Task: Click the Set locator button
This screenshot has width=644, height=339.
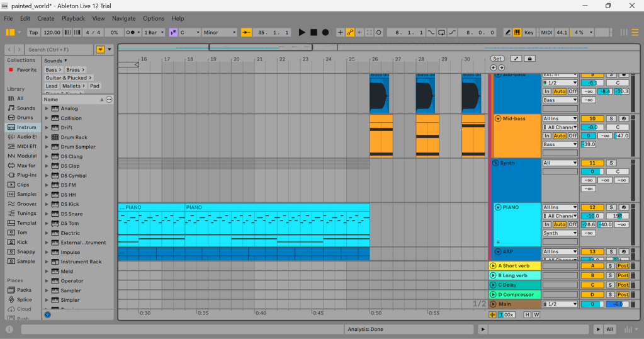Action: (497, 59)
